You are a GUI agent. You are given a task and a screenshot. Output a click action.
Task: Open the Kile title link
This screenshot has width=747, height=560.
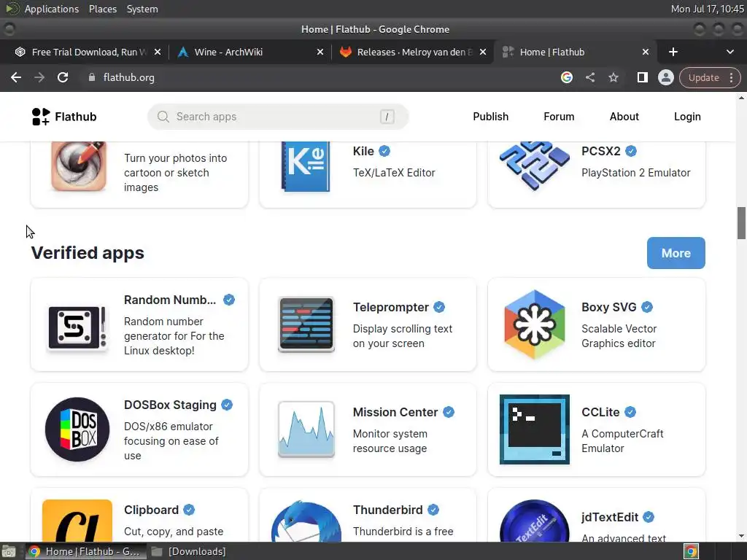coord(363,151)
